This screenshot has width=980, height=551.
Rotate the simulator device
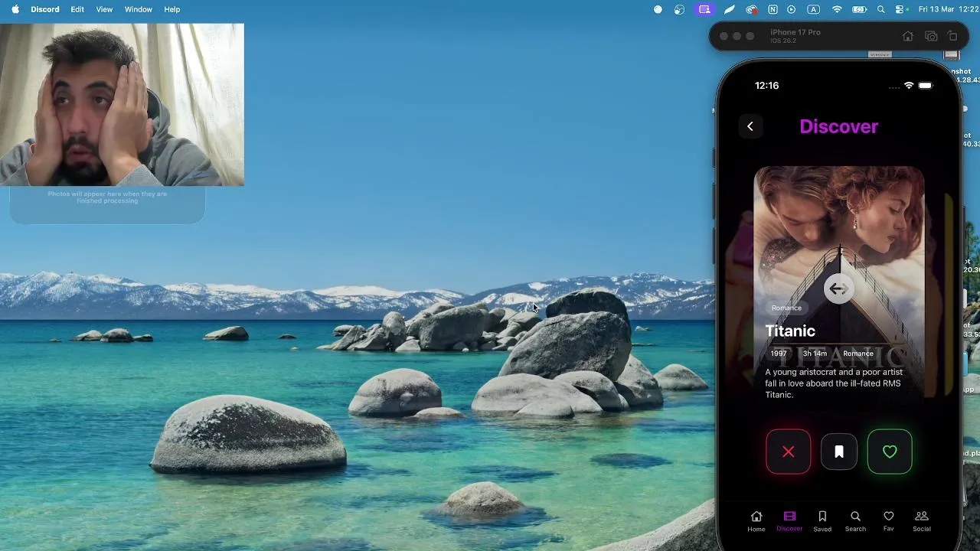[x=952, y=36]
